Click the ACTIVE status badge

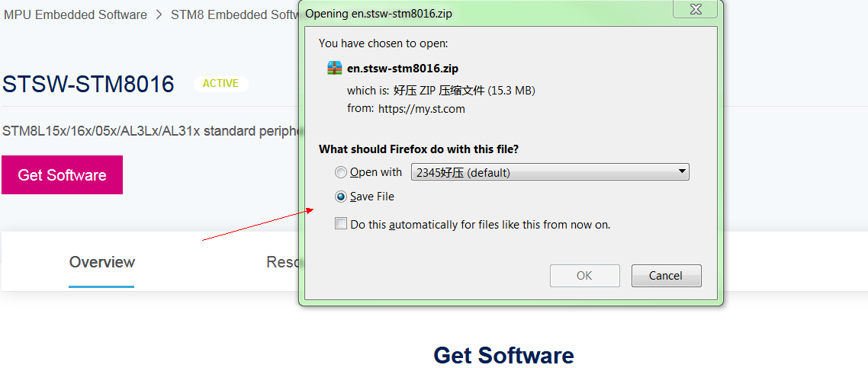point(220,84)
